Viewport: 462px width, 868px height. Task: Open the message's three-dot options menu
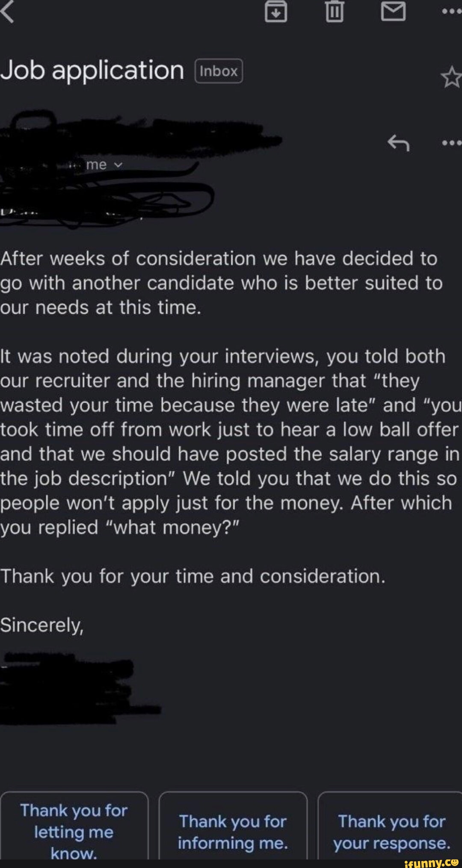coord(451,143)
